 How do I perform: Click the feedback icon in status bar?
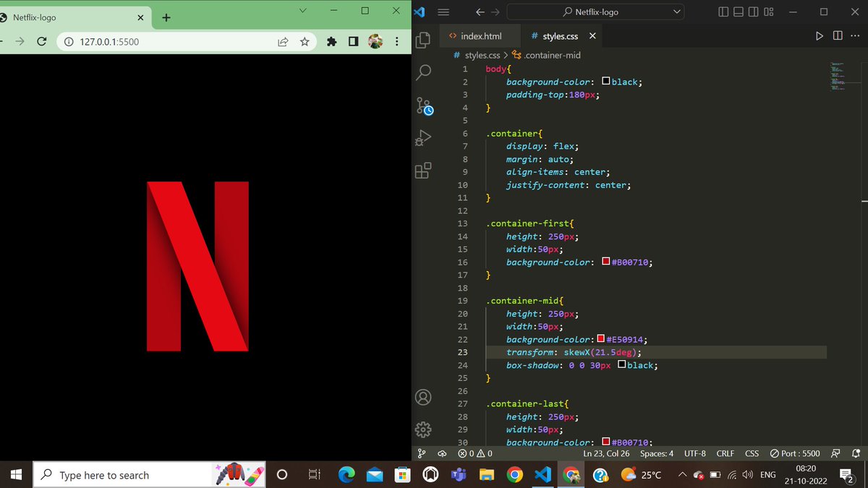pyautogui.click(x=836, y=453)
